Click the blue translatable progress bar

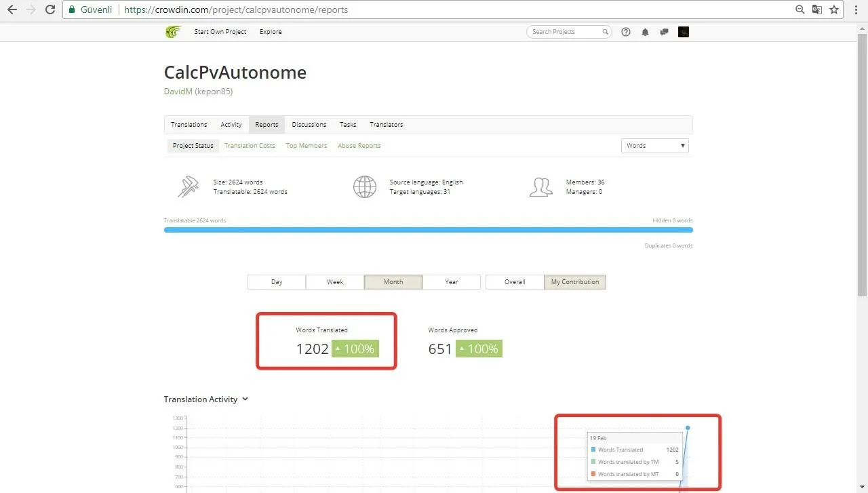point(429,230)
